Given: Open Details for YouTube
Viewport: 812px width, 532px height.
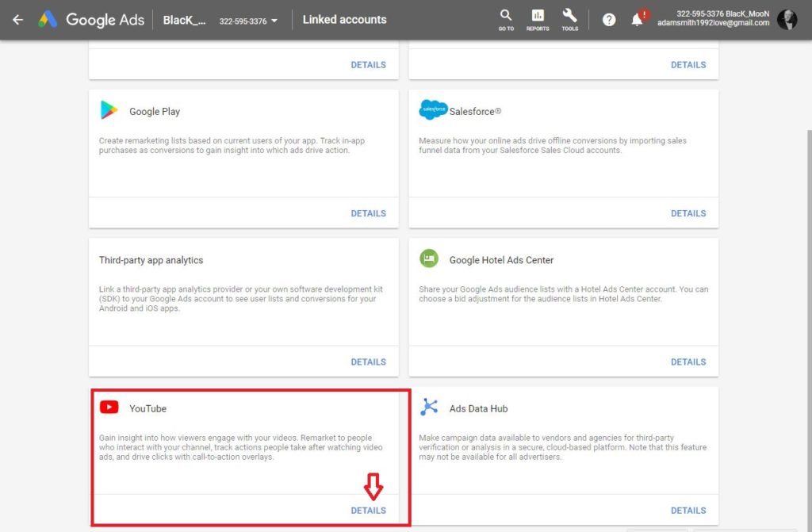Looking at the screenshot, I should point(368,511).
